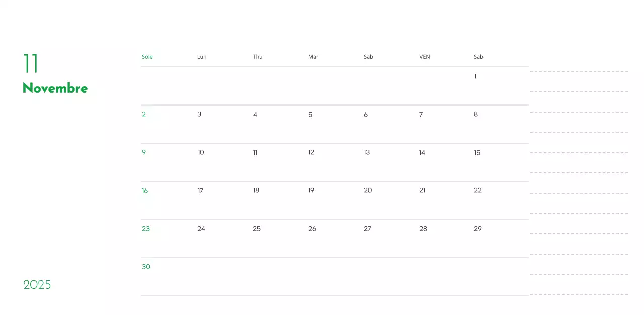This screenshot has height=315, width=644.
Task: Select the green date 2
Action: point(144,114)
